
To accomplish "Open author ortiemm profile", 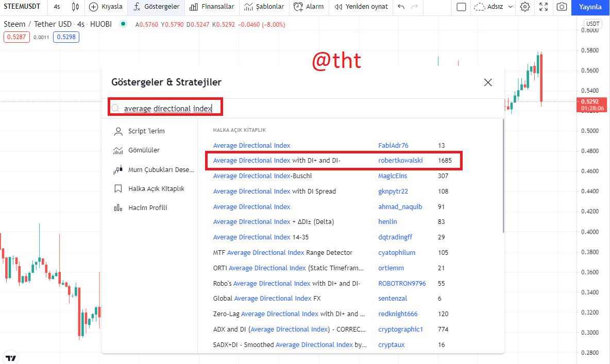I will [391, 268].
